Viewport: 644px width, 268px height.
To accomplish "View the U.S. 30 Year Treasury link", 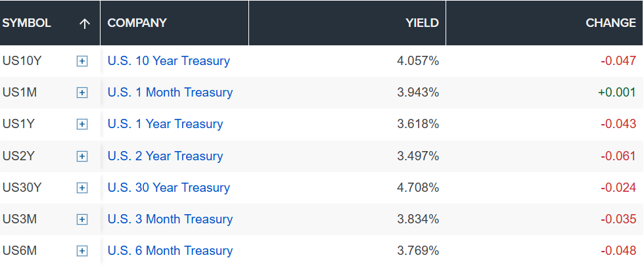I will pos(169,188).
